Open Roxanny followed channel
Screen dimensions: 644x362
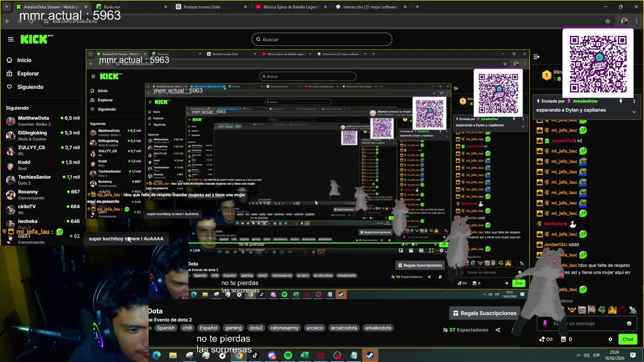(x=43, y=194)
